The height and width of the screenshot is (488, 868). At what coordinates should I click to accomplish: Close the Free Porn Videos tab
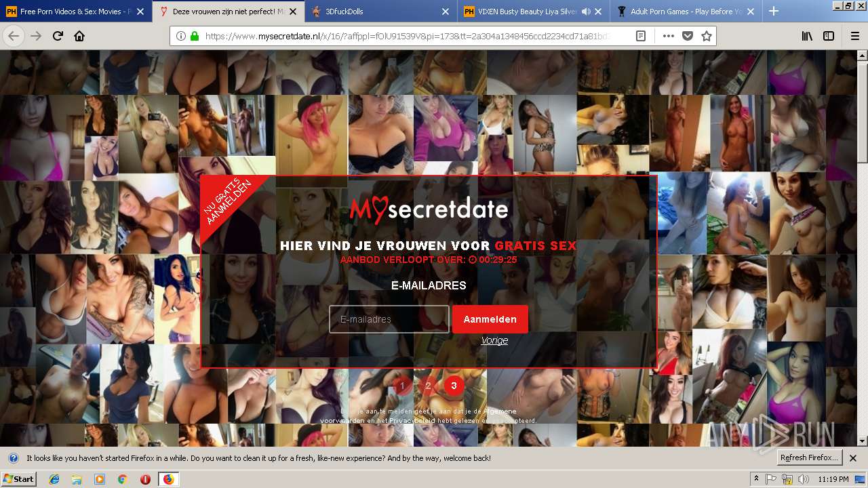[140, 12]
